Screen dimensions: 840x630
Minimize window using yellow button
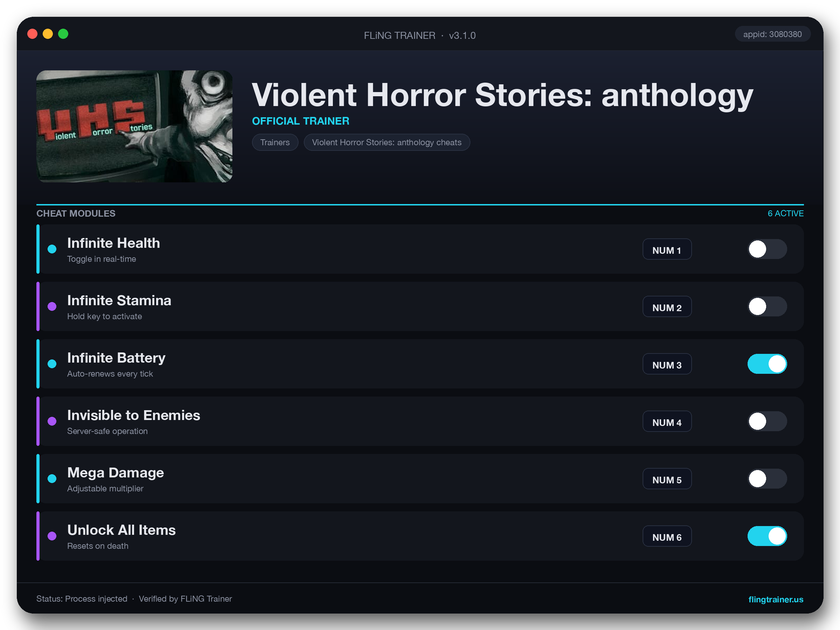click(48, 34)
